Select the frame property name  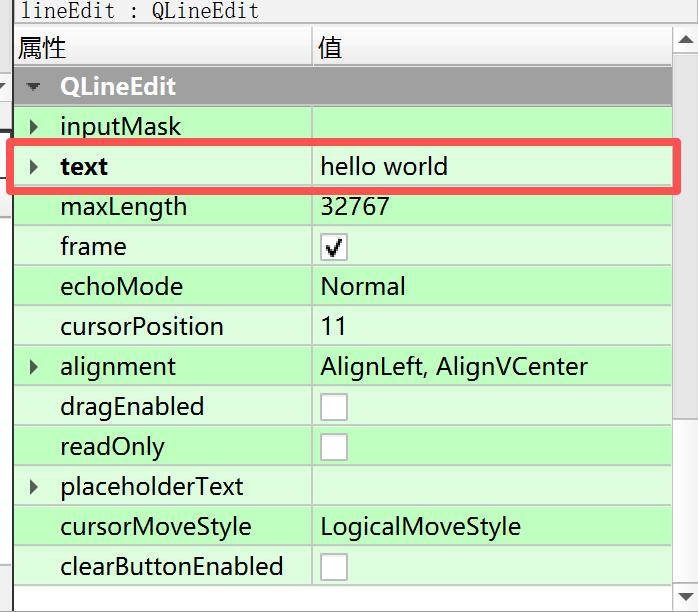93,246
